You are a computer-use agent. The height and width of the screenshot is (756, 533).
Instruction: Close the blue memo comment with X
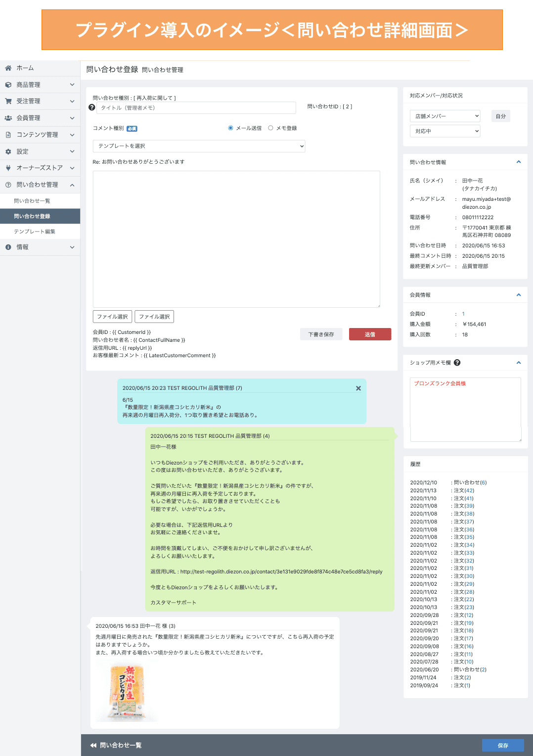[358, 388]
